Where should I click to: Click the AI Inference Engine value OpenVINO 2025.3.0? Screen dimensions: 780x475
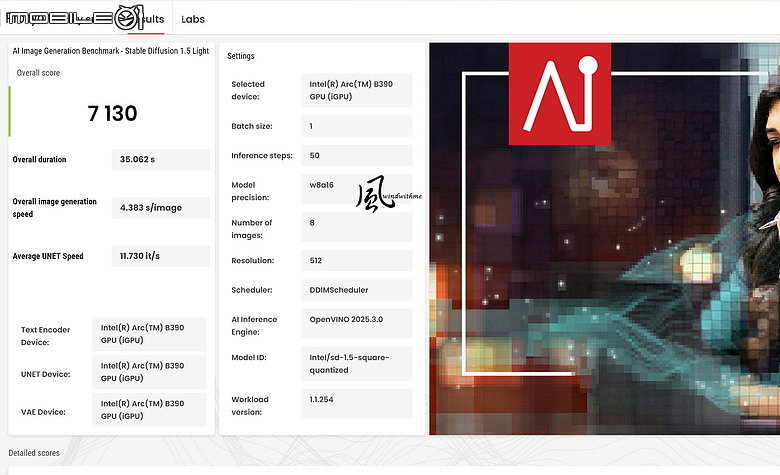tap(357, 323)
